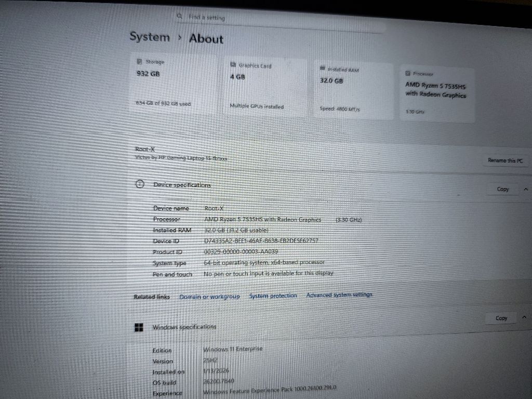Click the AMD Ryzen 5 7535HS processor card text
The image size is (532, 399).
pos(435,89)
